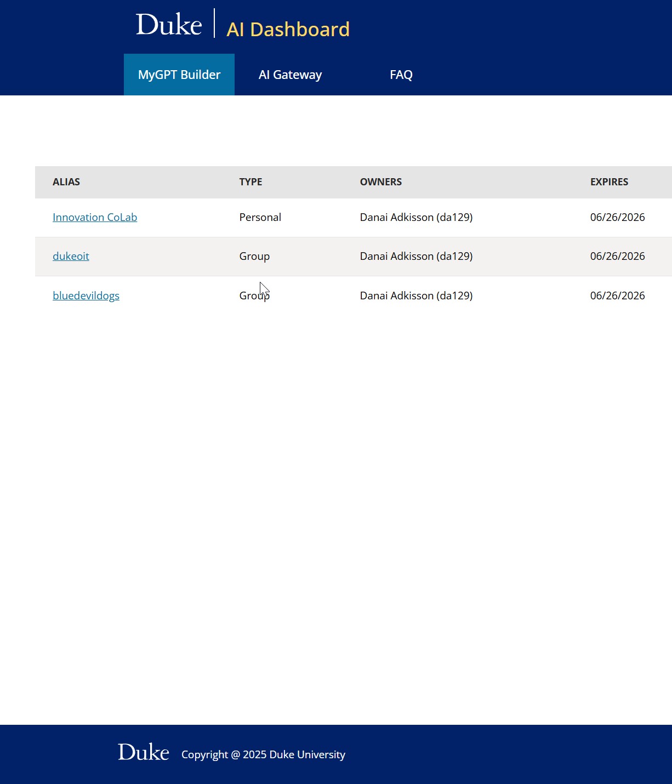Image resolution: width=672 pixels, height=784 pixels.
Task: Open the FAQ tab
Action: tap(401, 74)
